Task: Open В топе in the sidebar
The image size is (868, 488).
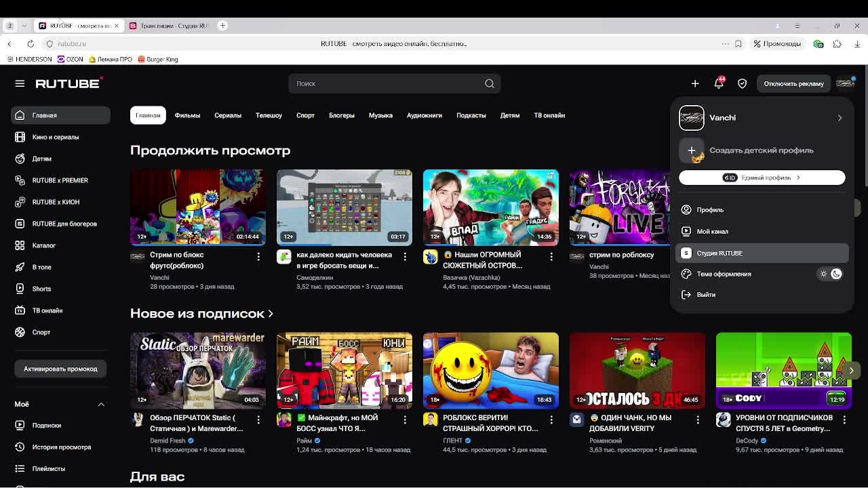Action: pyautogui.click(x=60, y=267)
